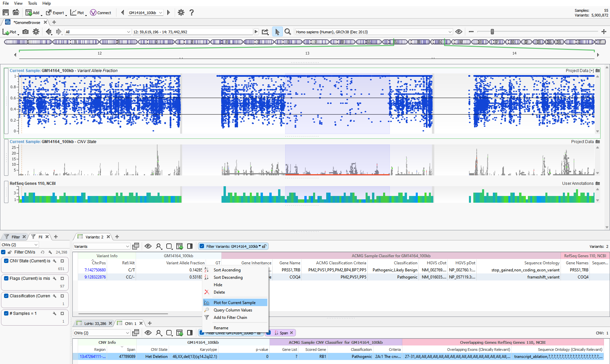Image resolution: width=610 pixels, height=364 pixels.
Task: Toggle eye icon in Variants table toolbar
Action: tap(148, 246)
